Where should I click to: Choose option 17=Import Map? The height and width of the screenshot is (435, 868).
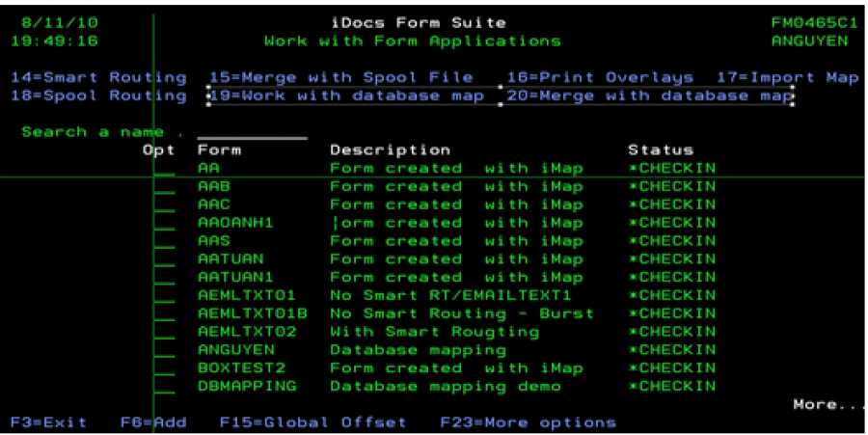[787, 77]
